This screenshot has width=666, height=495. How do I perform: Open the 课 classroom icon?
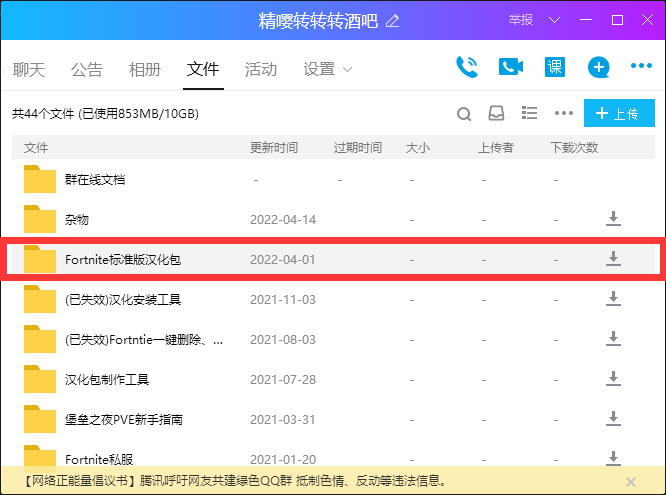[555, 67]
